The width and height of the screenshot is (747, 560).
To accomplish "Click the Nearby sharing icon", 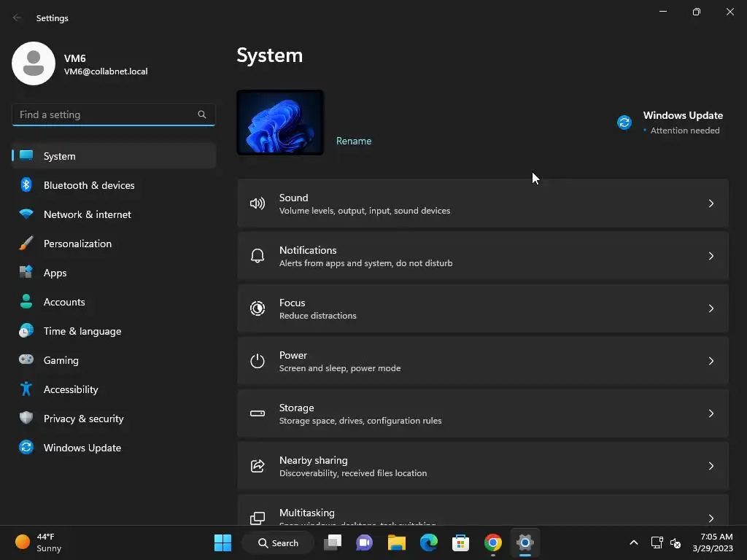I will click(x=258, y=466).
